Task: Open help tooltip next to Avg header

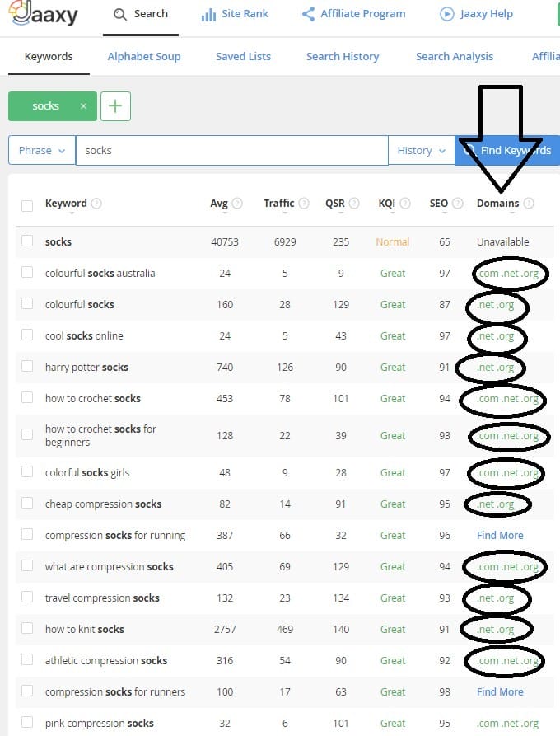Action: 237,204
